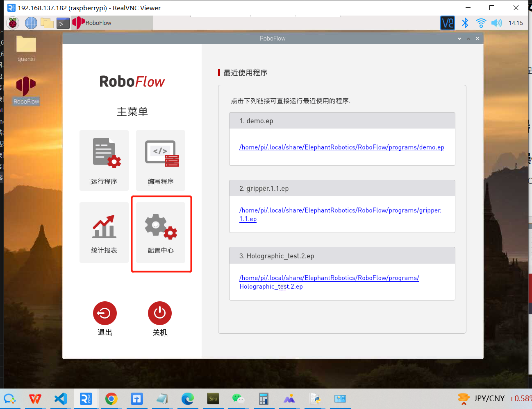Open the Raspberry Pi main menu
This screenshot has height=409, width=532.
[13, 23]
